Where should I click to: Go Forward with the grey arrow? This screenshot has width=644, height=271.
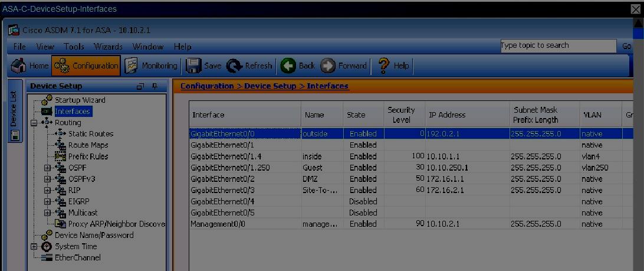[328, 66]
